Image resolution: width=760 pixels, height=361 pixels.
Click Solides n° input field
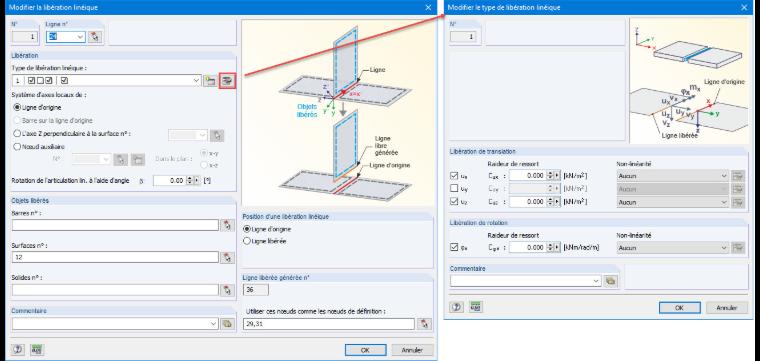click(x=115, y=290)
